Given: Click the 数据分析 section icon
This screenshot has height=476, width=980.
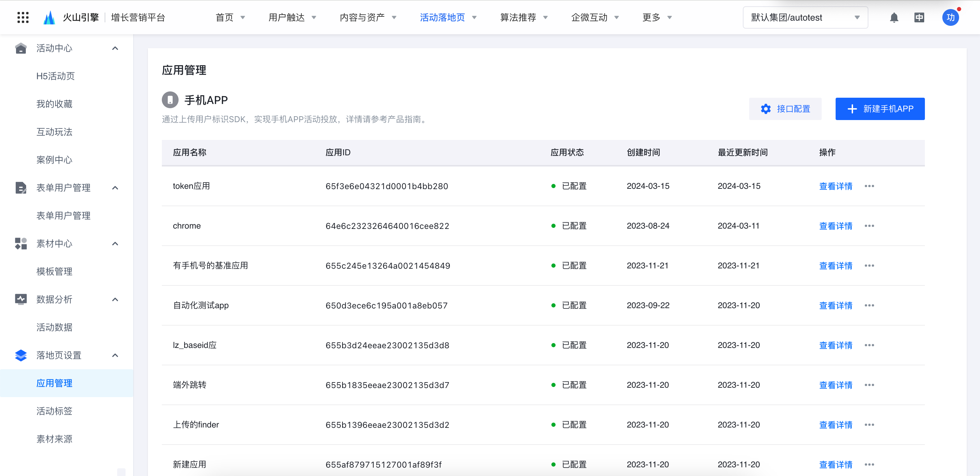Looking at the screenshot, I should tap(21, 299).
